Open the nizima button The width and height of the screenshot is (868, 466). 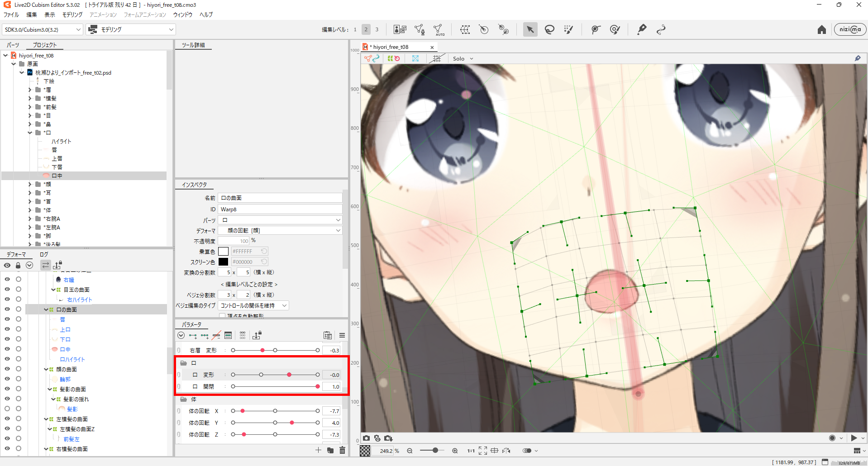[x=850, y=29]
